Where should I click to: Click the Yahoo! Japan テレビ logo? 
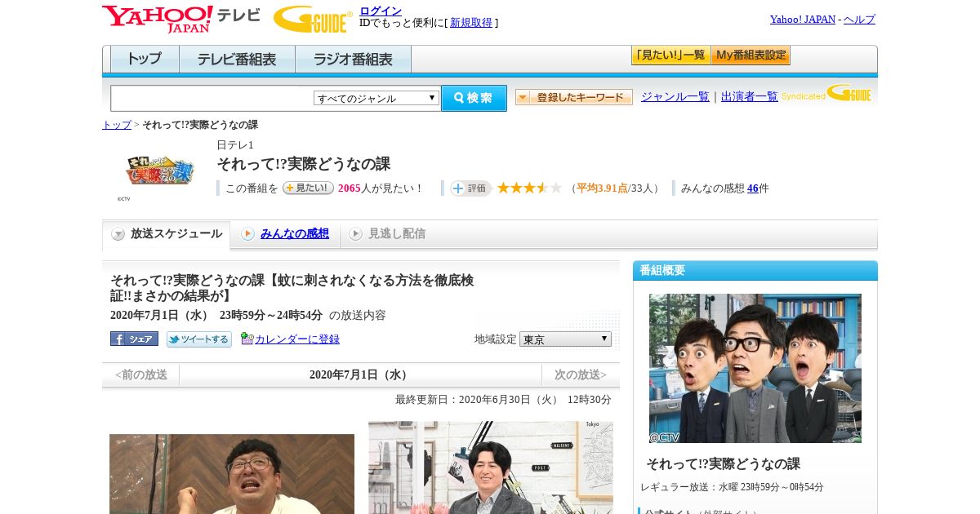pyautogui.click(x=180, y=19)
